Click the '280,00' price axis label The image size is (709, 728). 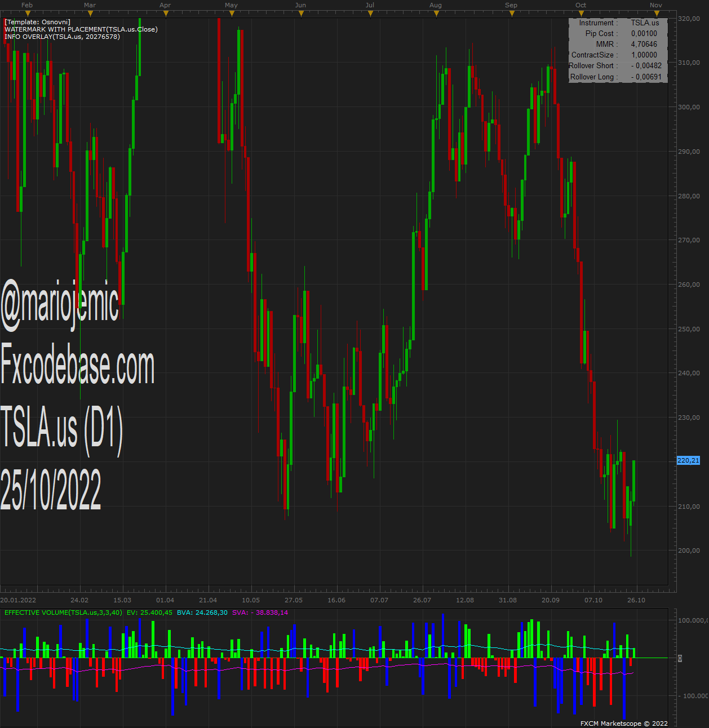click(x=689, y=196)
